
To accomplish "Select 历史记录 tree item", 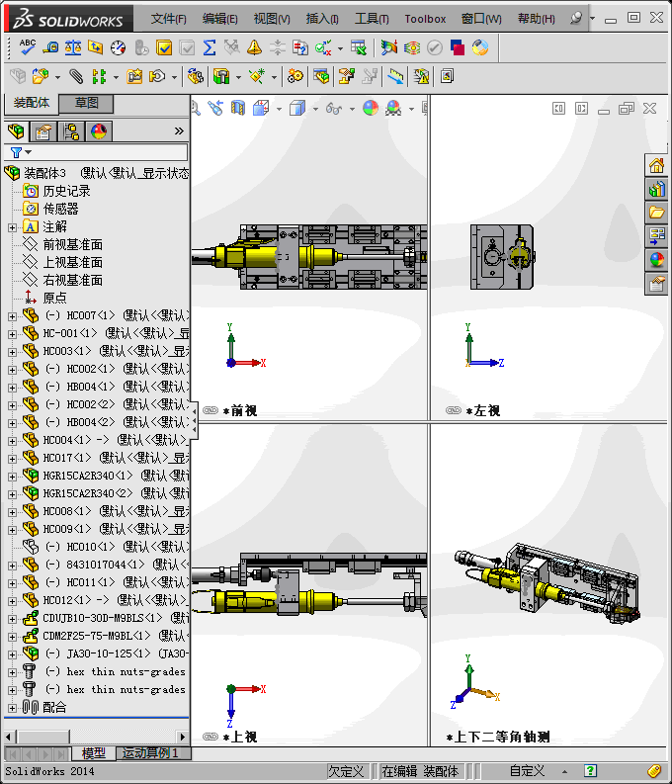I will (66, 191).
